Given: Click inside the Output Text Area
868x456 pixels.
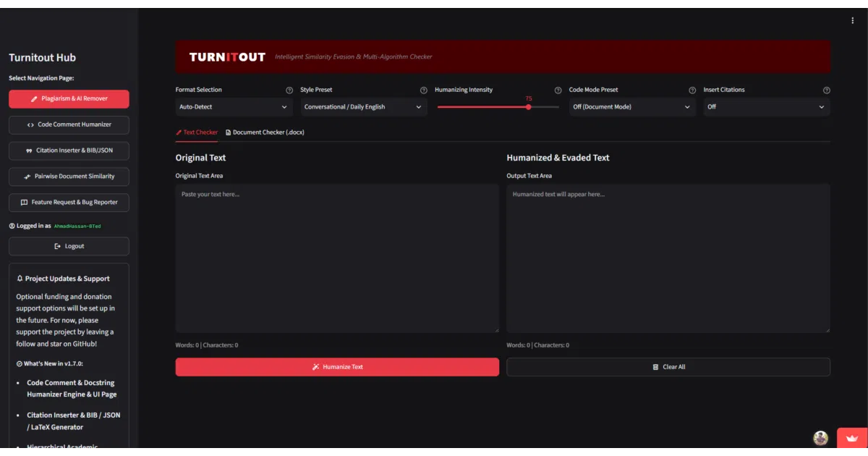Looking at the screenshot, I should (668, 258).
